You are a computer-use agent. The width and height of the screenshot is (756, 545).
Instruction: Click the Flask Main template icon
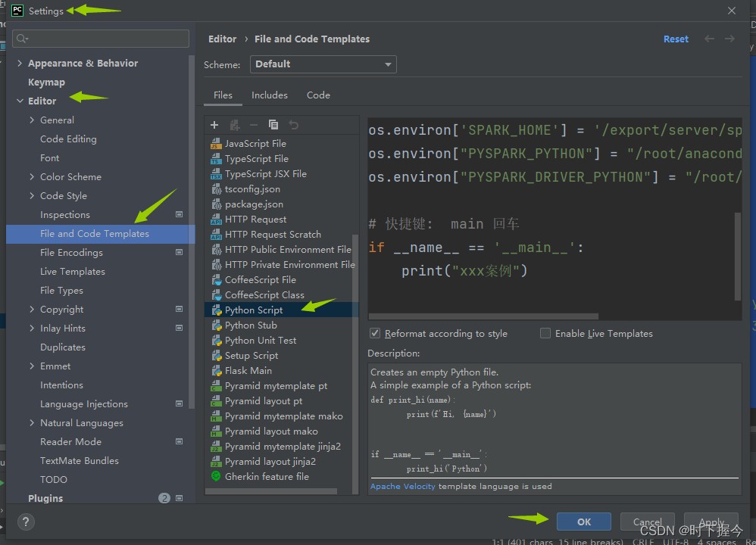[216, 371]
